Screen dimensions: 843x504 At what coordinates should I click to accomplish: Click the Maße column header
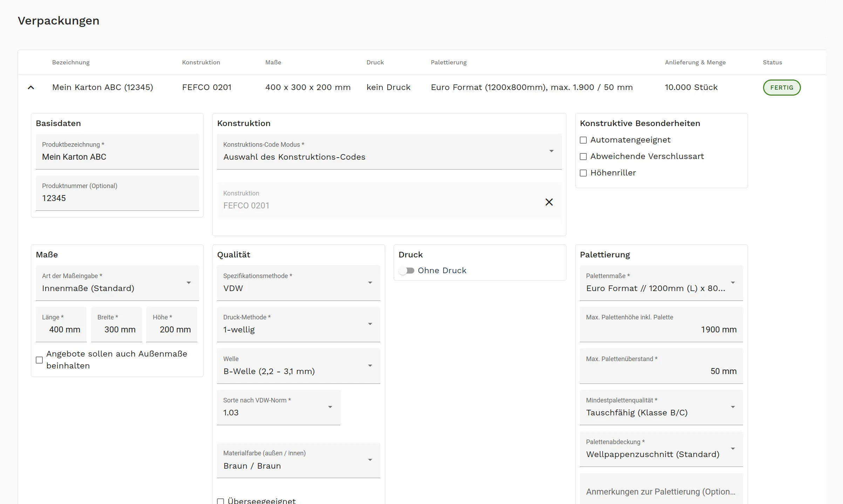click(x=273, y=62)
